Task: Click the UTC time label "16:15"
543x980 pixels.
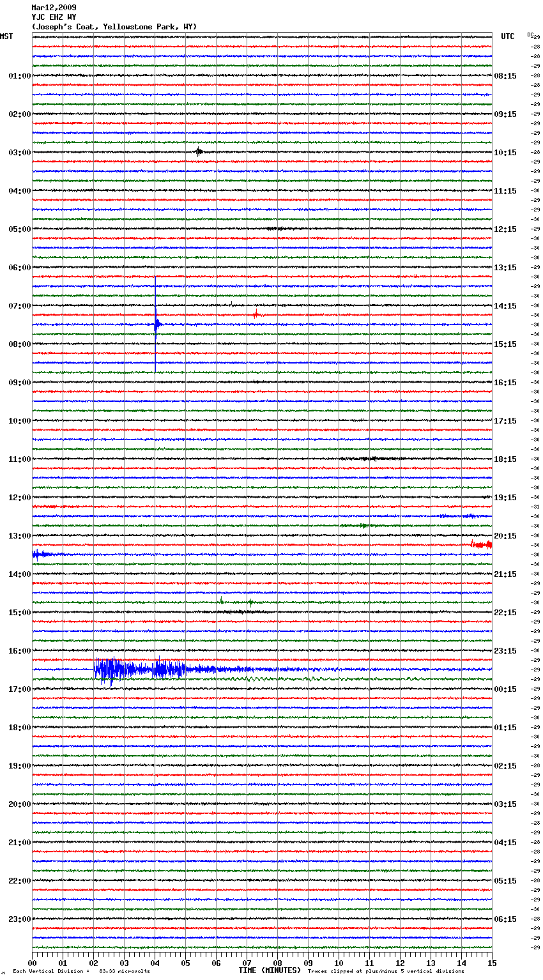Action: click(505, 383)
